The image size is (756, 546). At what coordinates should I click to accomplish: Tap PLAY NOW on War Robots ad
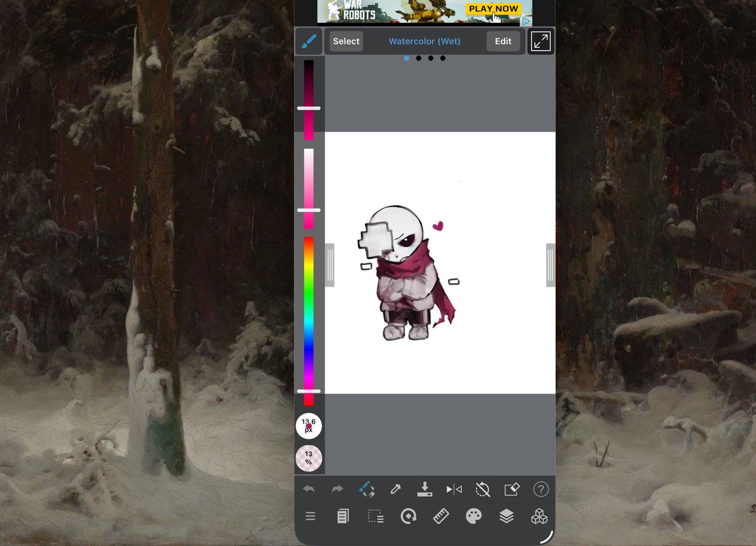tap(493, 9)
